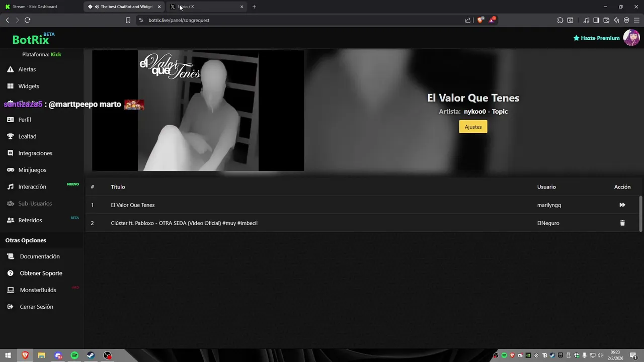Open File Explorer from taskbar

42,355
